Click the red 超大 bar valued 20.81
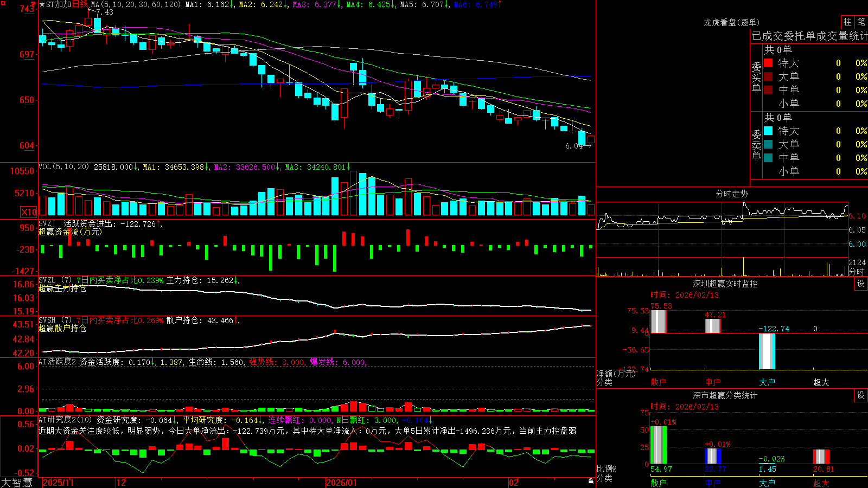Image resolution: width=868 pixels, height=488 pixels. [x=821, y=457]
